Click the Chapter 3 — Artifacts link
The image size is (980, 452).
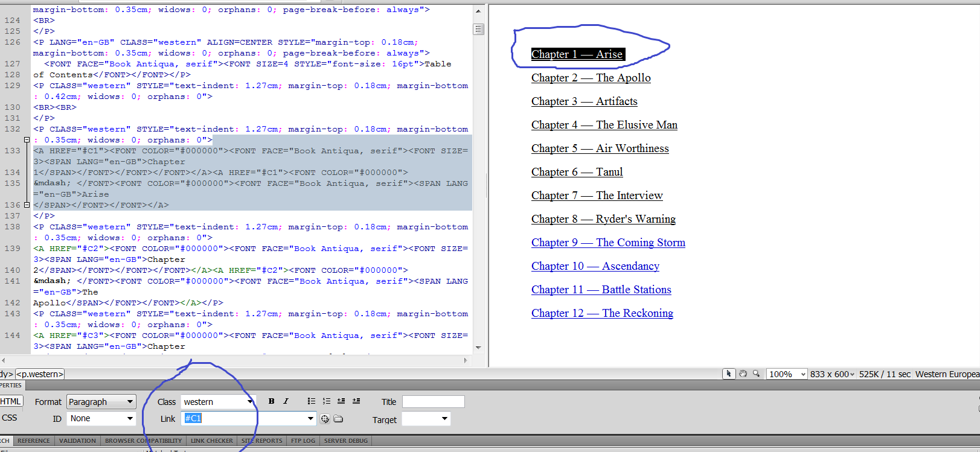click(584, 101)
